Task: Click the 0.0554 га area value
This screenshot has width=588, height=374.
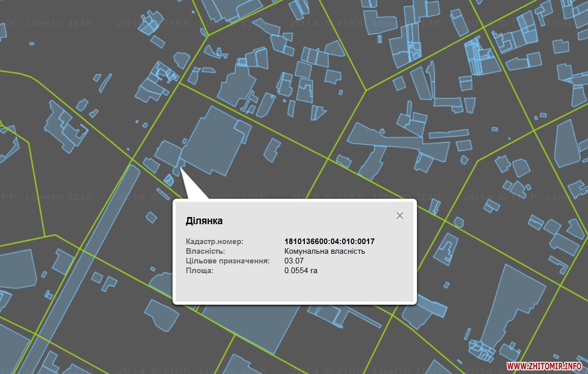Action: [x=300, y=271]
